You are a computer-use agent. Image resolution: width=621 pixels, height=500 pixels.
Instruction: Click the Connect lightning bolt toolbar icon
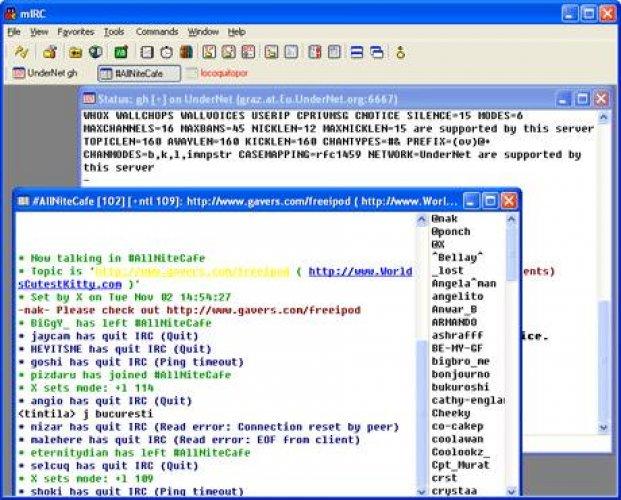pos(15,51)
